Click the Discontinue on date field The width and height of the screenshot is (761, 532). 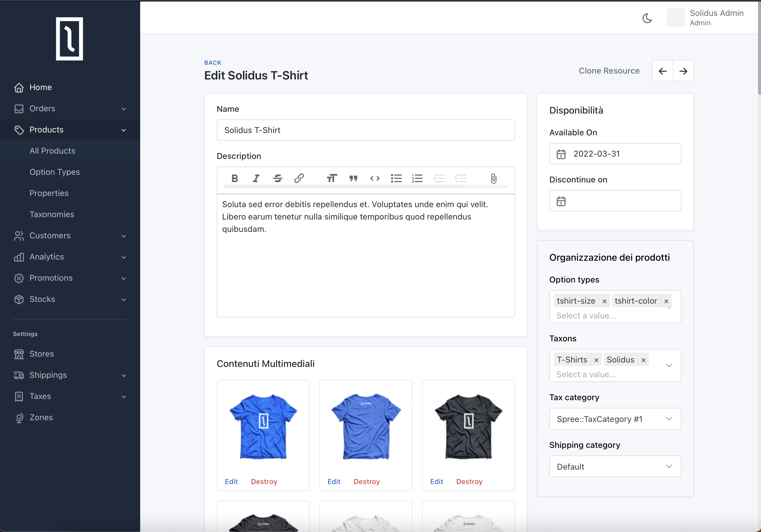point(615,201)
